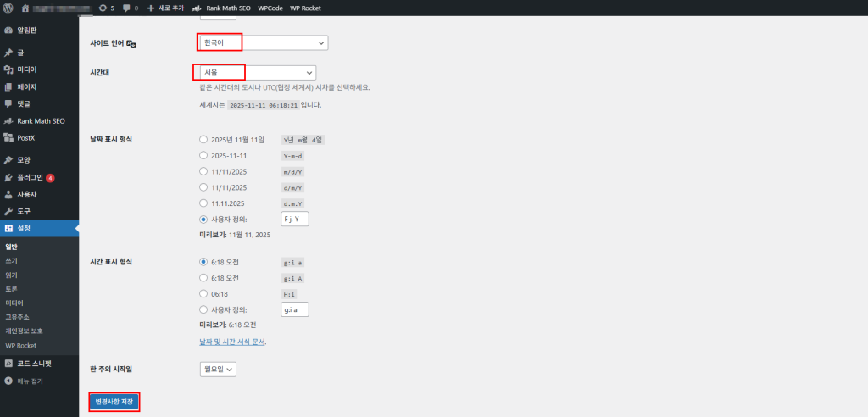
Task: Click the custom date format field
Action: tap(295, 220)
